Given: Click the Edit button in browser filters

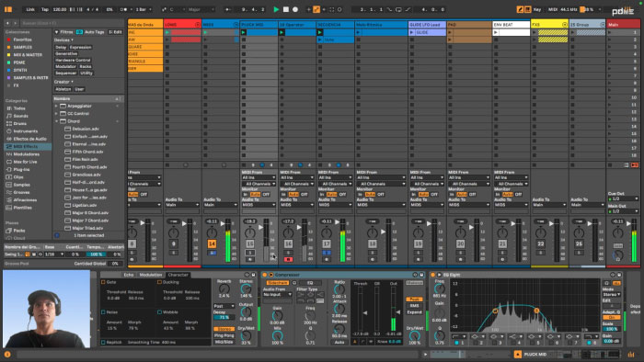Looking at the screenshot, I should coord(115,32).
